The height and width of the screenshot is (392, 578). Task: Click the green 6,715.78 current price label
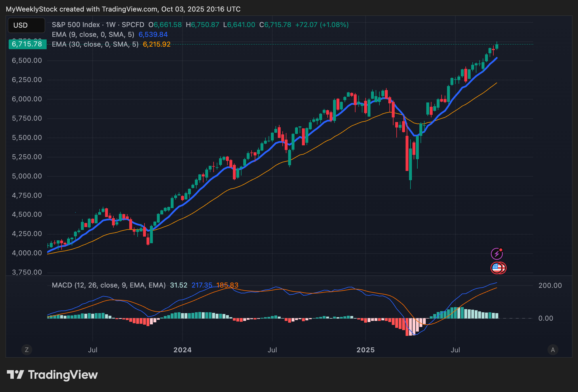click(x=27, y=44)
